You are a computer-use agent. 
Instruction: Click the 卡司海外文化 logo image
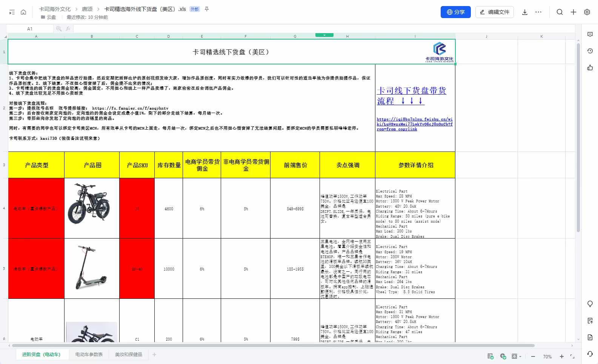point(440,52)
